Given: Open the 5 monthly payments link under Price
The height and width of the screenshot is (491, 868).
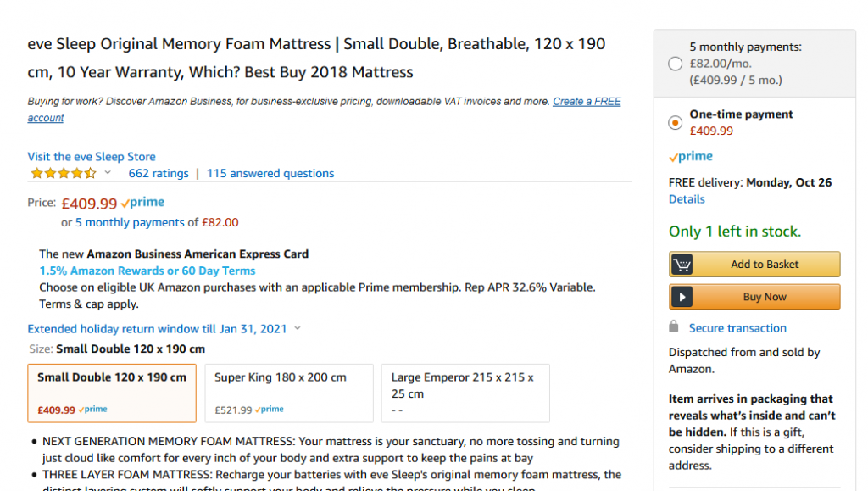Looking at the screenshot, I should click(130, 222).
